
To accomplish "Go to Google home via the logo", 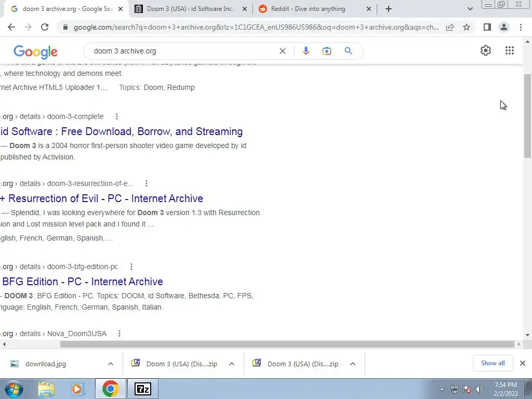I will pos(36,51).
